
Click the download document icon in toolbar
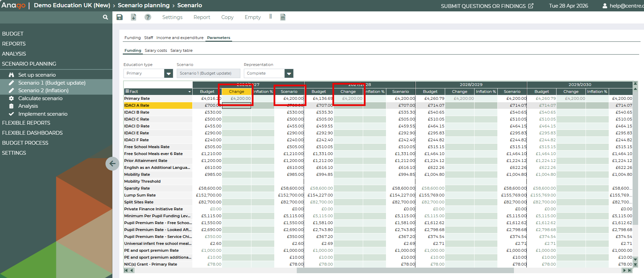click(x=134, y=17)
